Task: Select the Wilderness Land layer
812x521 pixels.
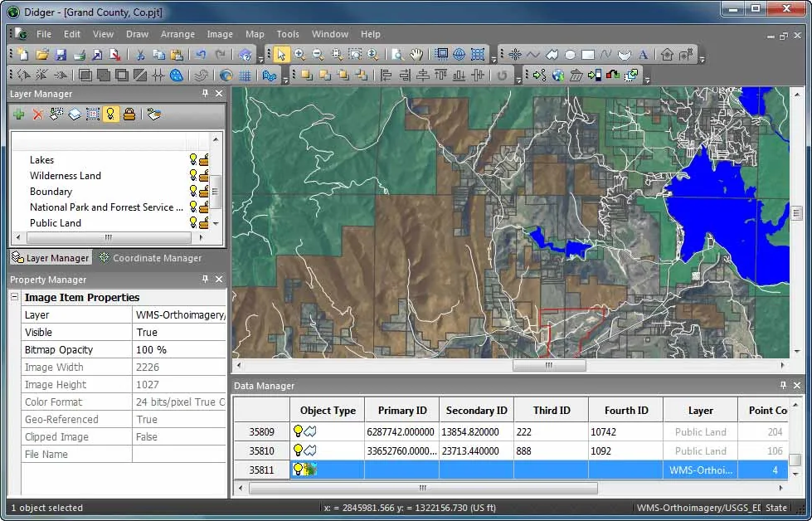Action: tap(66, 176)
